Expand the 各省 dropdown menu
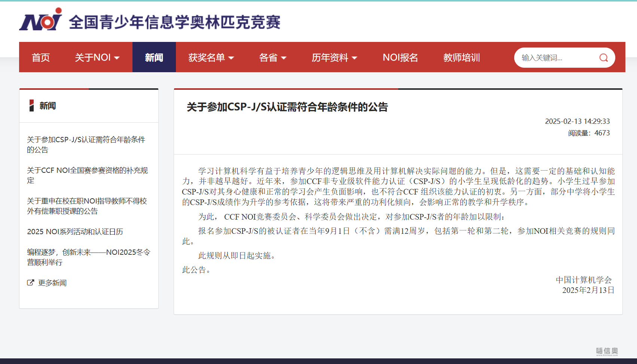Viewport: 637px width, 364px height. coord(272,57)
